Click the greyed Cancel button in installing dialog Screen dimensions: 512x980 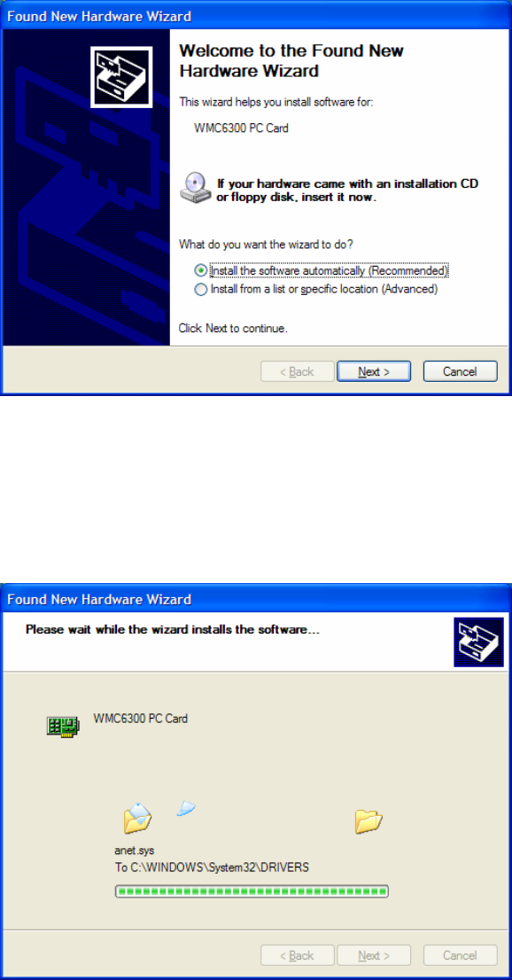tap(460, 955)
